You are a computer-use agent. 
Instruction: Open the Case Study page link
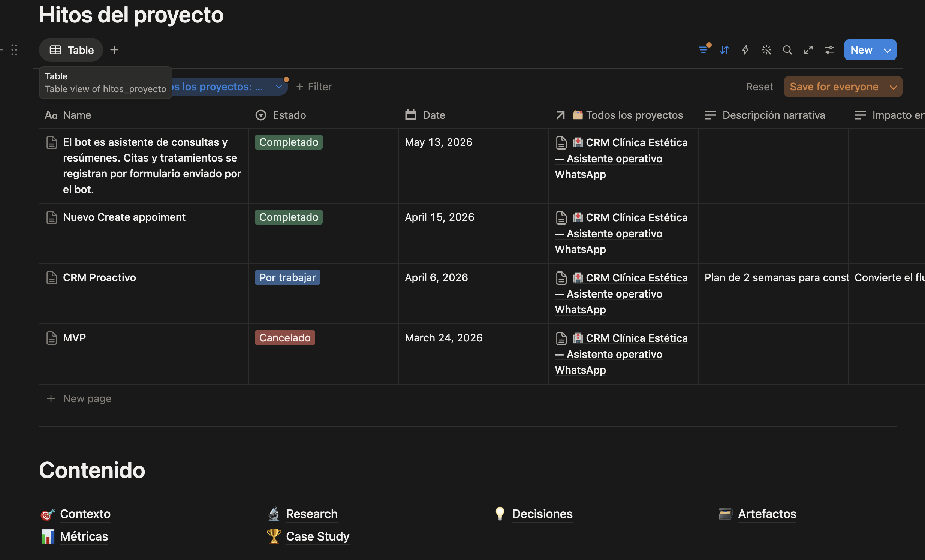[x=317, y=536]
